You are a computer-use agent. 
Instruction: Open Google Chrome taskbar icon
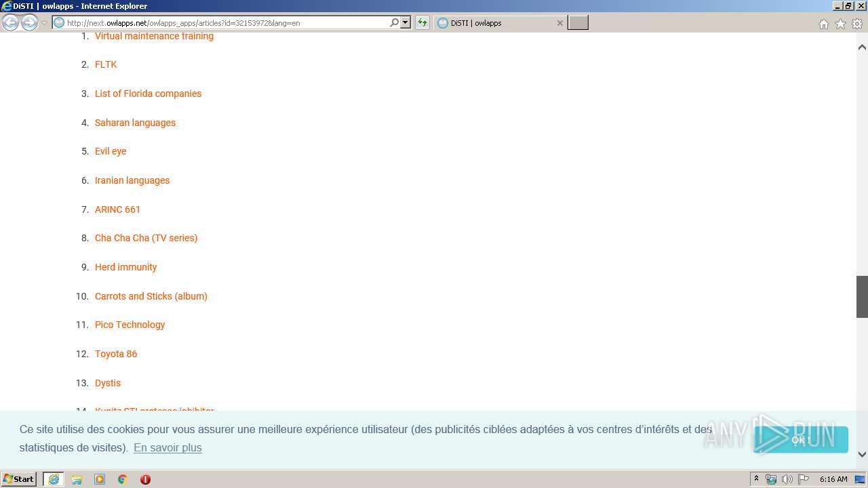coord(123,479)
